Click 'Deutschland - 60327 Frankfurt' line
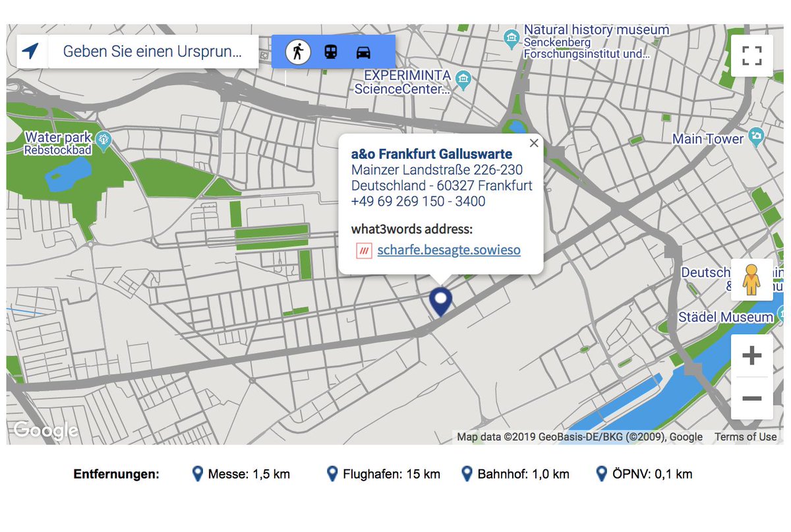791x532 pixels. [x=442, y=186]
